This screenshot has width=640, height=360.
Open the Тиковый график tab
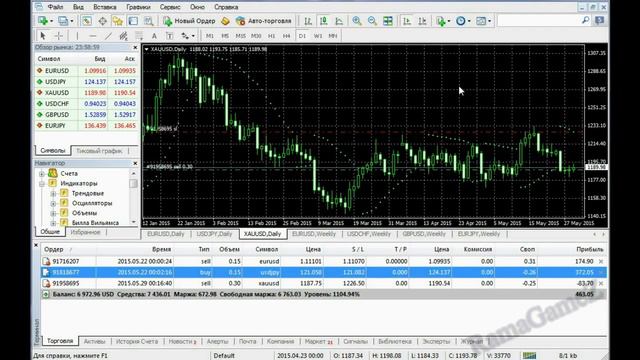point(99,151)
